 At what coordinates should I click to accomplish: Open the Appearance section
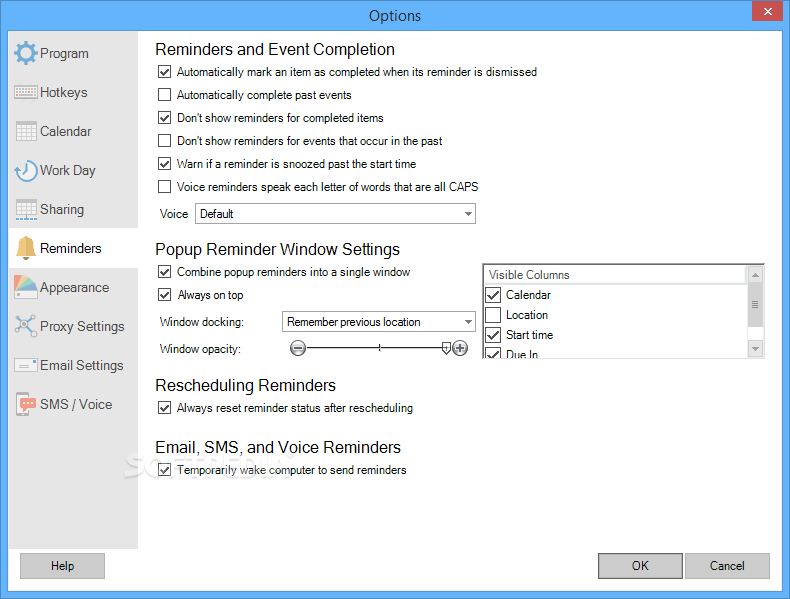point(73,288)
